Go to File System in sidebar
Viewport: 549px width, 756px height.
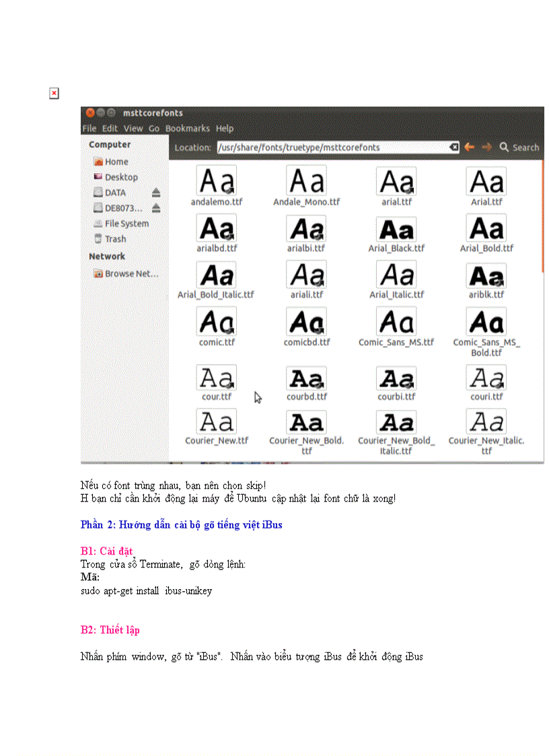point(126,224)
